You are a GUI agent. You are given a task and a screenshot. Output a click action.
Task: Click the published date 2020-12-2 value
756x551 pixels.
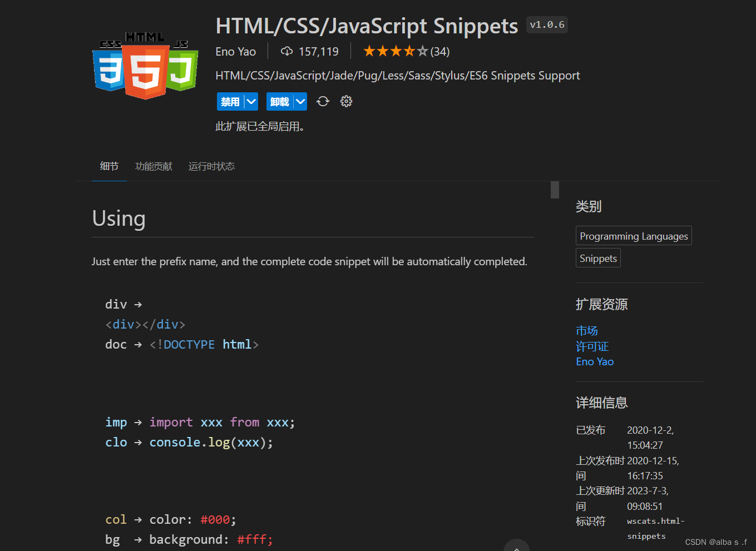650,438
